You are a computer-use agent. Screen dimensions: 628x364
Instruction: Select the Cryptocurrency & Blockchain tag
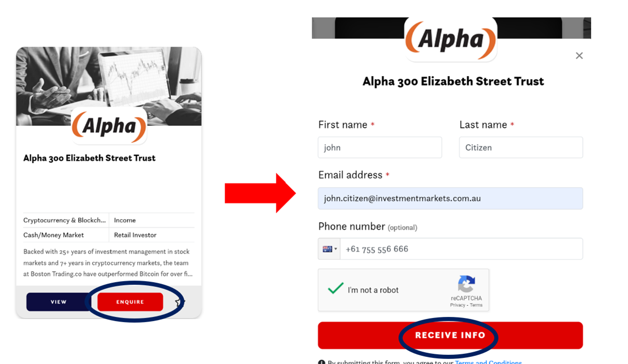click(x=64, y=220)
